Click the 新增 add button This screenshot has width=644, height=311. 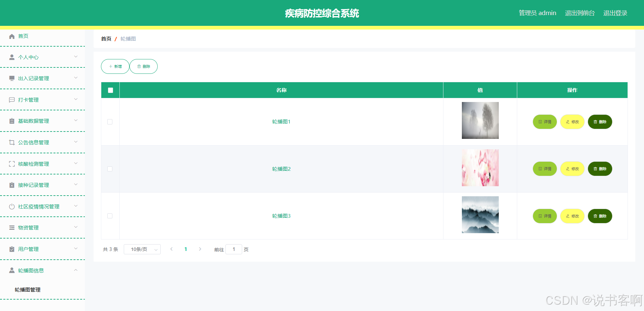115,66
